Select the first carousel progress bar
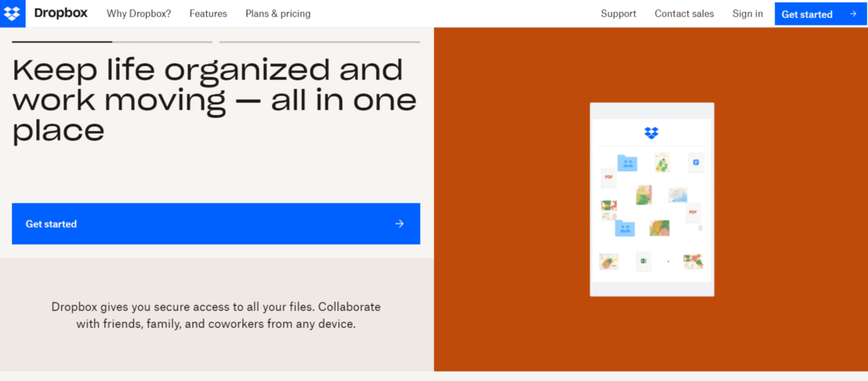 [x=112, y=41]
